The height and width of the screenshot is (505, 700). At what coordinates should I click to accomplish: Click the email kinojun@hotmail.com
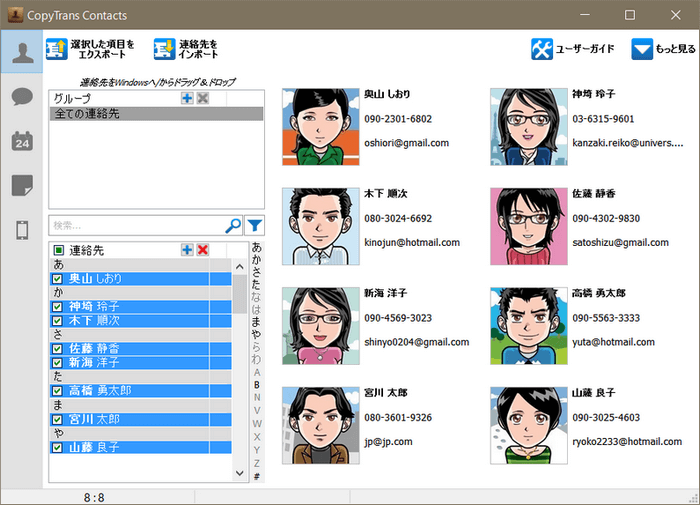(412, 242)
